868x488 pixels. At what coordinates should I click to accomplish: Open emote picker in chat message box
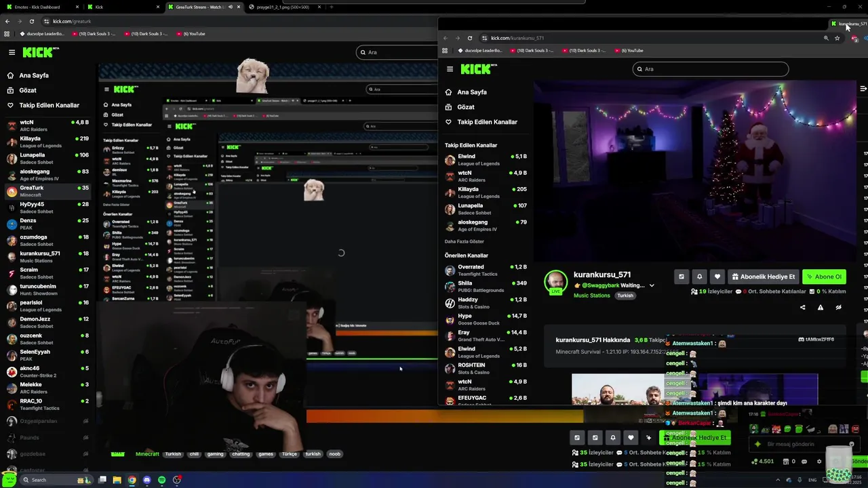click(851, 445)
